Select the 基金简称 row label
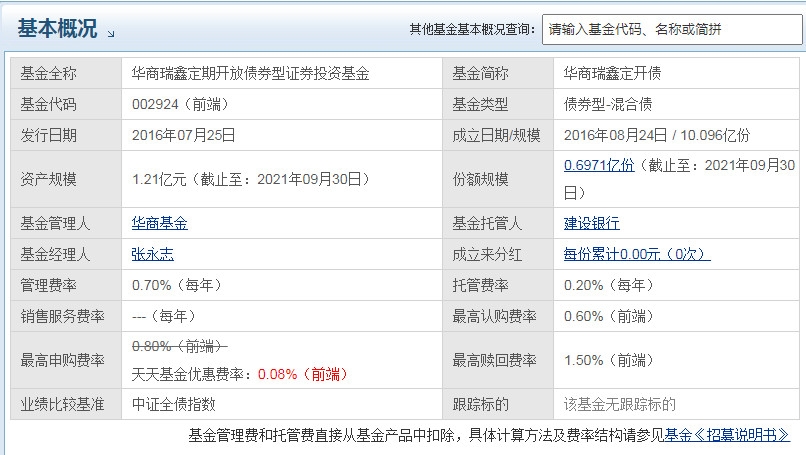Image resolution: width=806 pixels, height=455 pixels. pyautogui.click(x=480, y=74)
